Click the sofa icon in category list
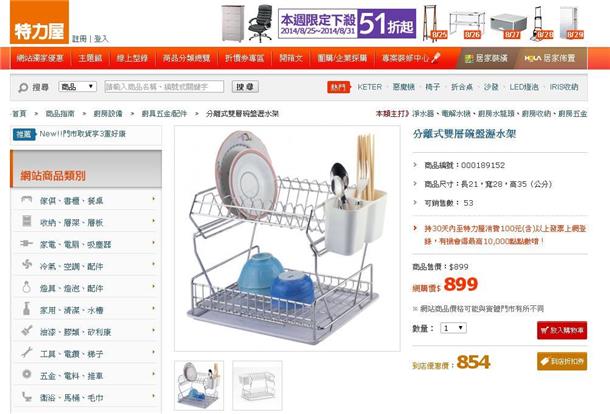This screenshot has height=414, width=610. point(26,200)
